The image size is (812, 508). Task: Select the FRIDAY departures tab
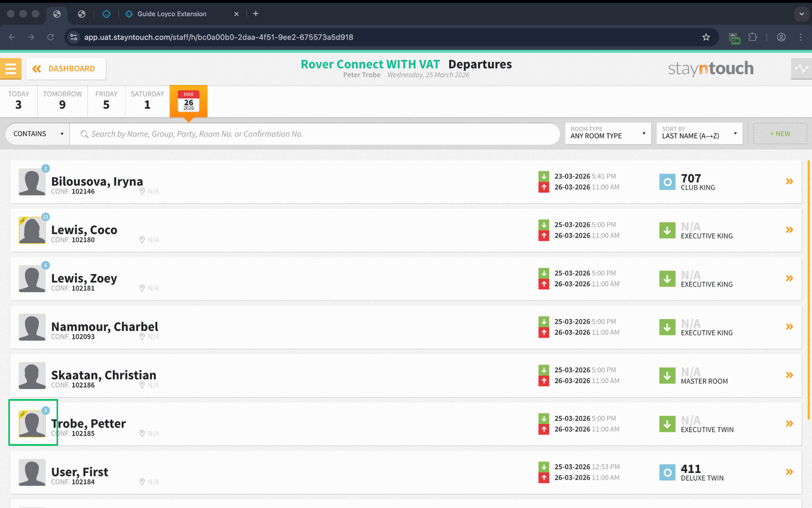click(x=106, y=100)
